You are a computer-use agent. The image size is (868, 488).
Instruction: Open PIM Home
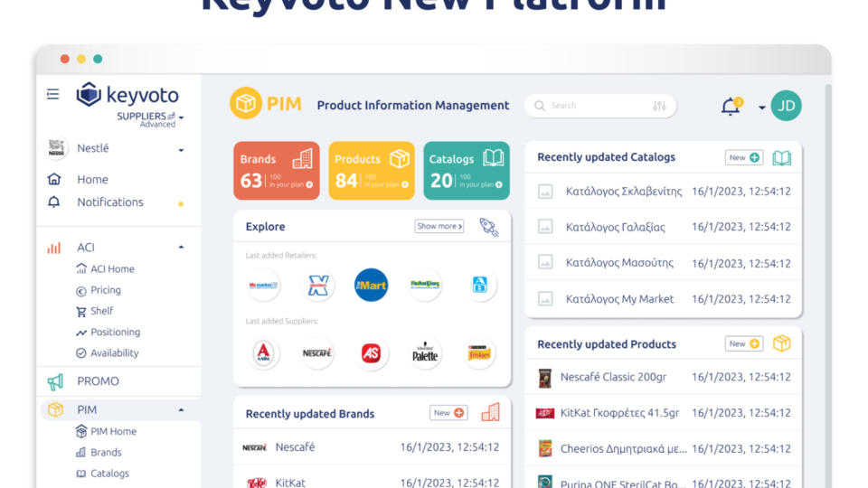(x=107, y=432)
